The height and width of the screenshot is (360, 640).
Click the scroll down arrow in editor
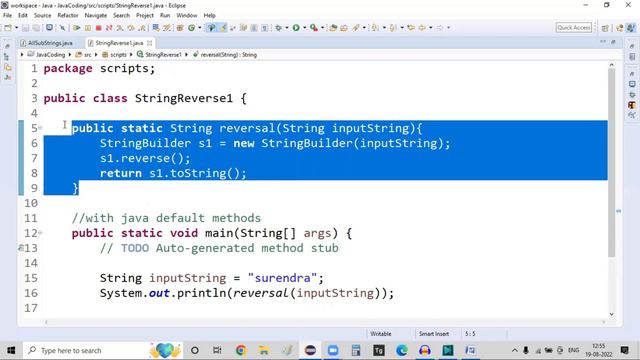click(611, 314)
